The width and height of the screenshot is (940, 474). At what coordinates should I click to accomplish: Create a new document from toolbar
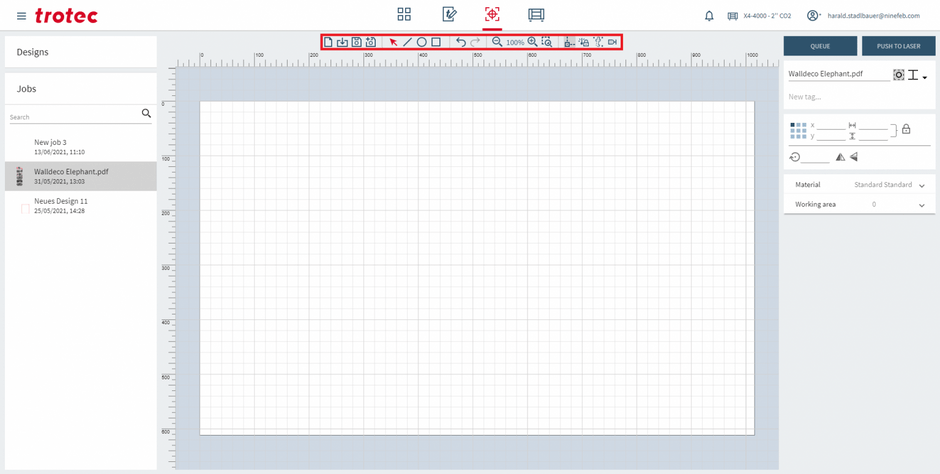tap(328, 42)
